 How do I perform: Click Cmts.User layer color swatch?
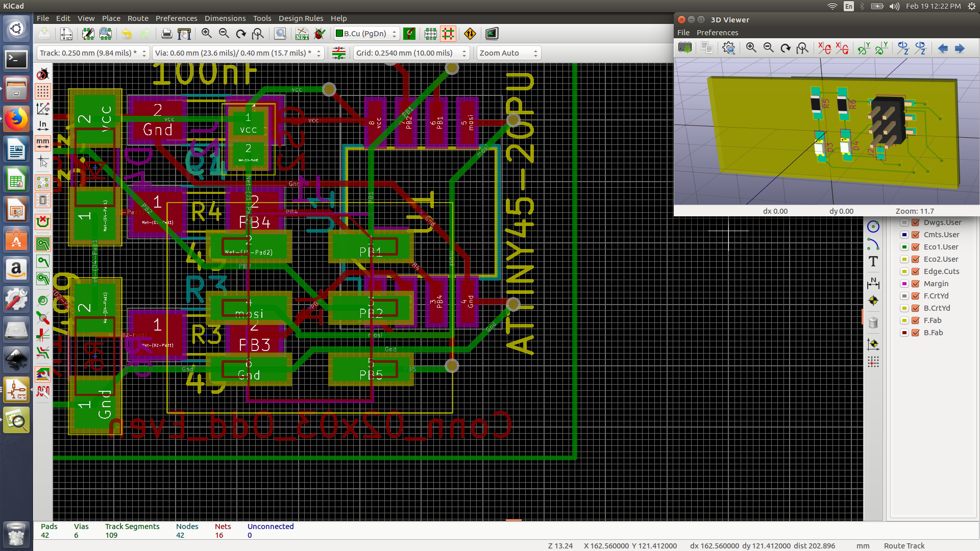[x=904, y=235]
